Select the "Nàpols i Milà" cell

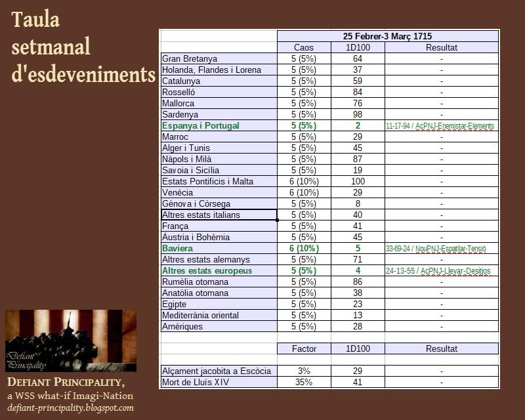pyautogui.click(x=219, y=159)
